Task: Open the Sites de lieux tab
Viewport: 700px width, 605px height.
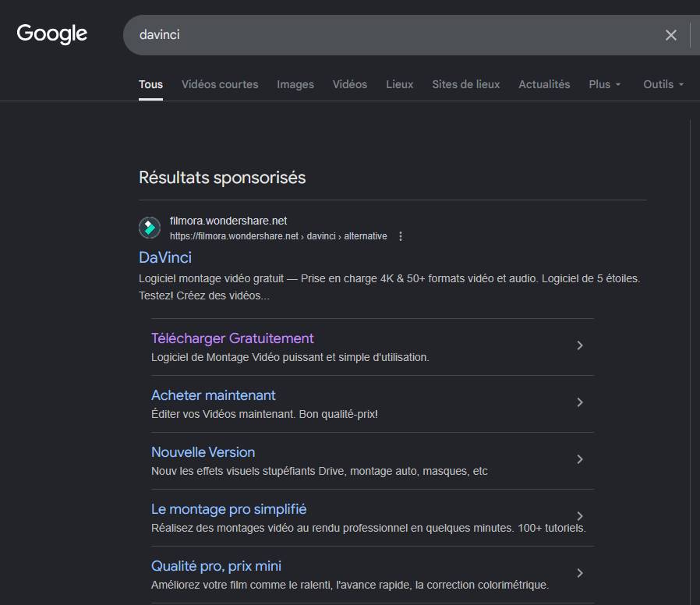Action: 465,84
